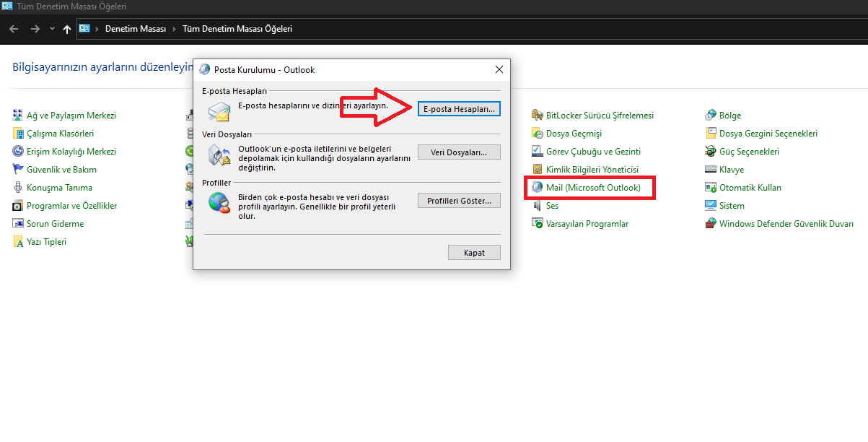Expand the Denetim Masası breadcrumb chevron
This screenshot has width=868, height=442.
pos(173,30)
